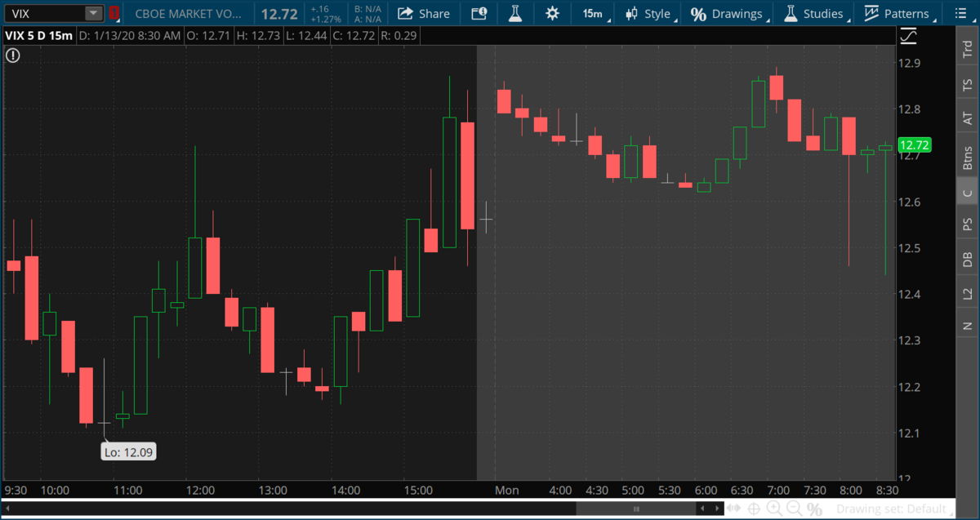Open the symbol selector dropdown arrow

(94, 13)
